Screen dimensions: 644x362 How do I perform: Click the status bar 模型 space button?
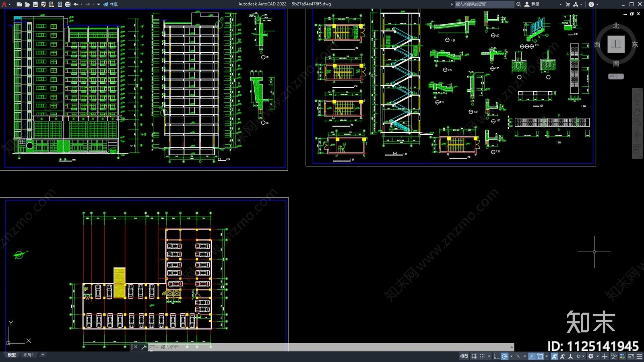(x=464, y=356)
